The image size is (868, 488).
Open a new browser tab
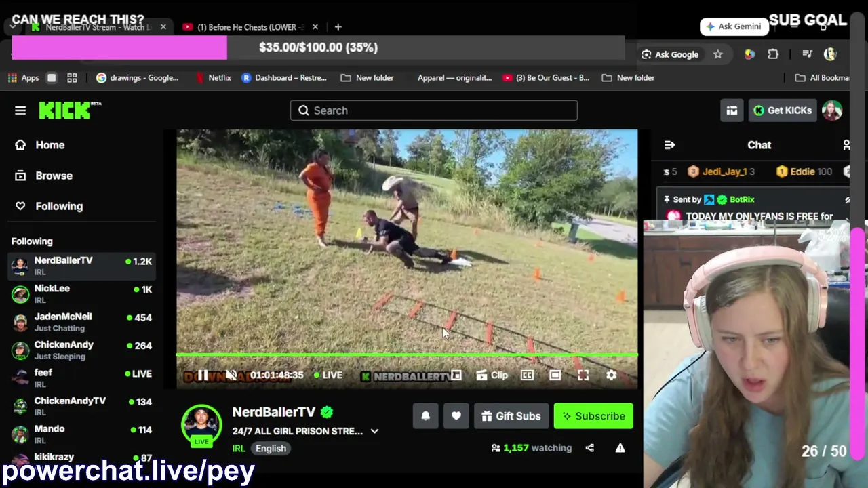tap(338, 27)
